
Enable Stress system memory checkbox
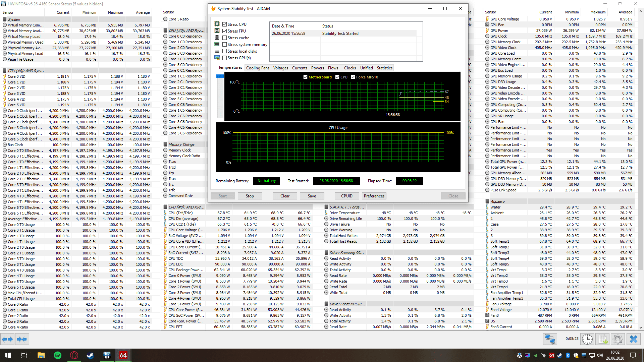pos(225,44)
